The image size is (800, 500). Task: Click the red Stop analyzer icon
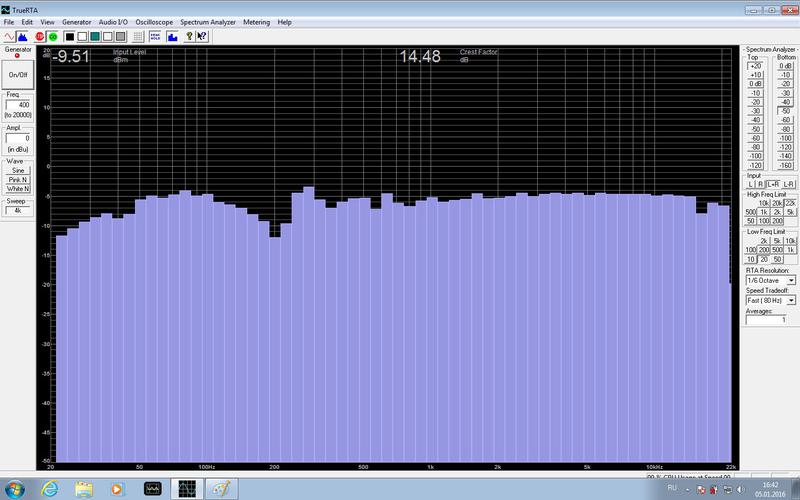39,37
